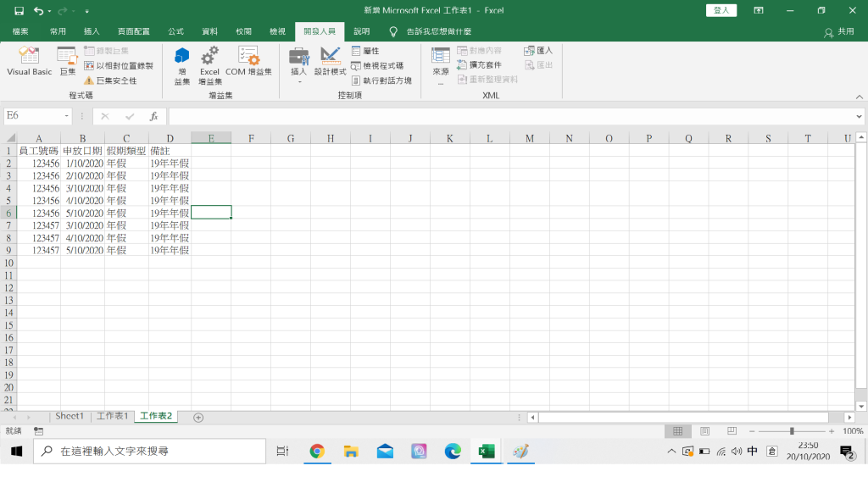Viewport: 868px width, 488px height.
Task: Open the File (檔案) tab
Action: 20,31
